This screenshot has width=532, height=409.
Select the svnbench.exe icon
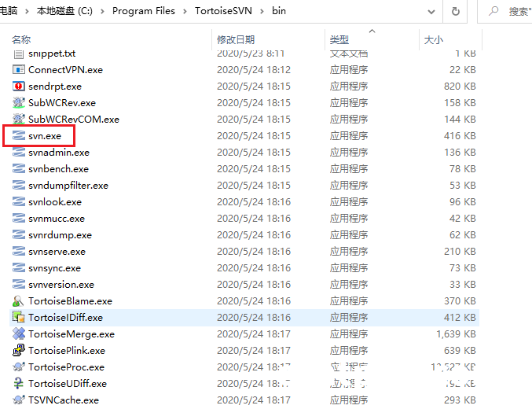click(19, 169)
